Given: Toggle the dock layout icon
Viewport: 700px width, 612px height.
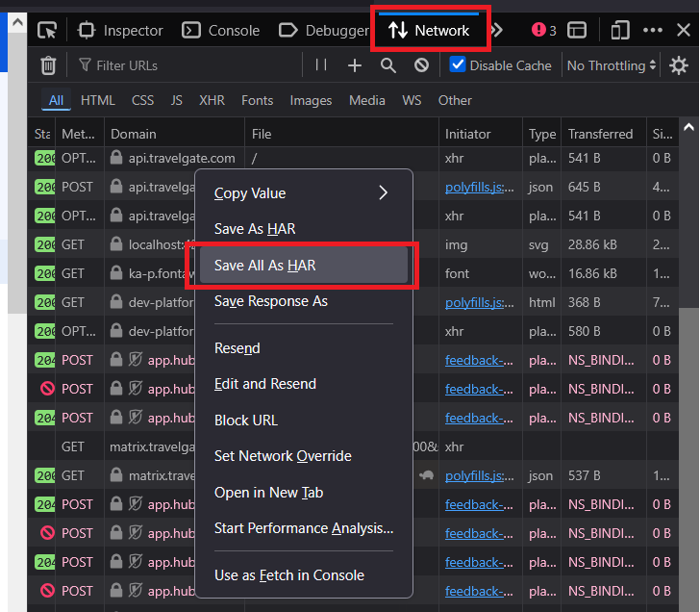Looking at the screenshot, I should tap(576, 31).
